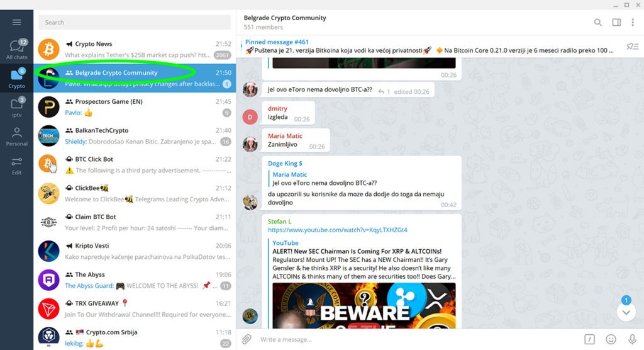The width and height of the screenshot is (644, 350).
Task: Open the hamburger main menu
Action: [16, 23]
